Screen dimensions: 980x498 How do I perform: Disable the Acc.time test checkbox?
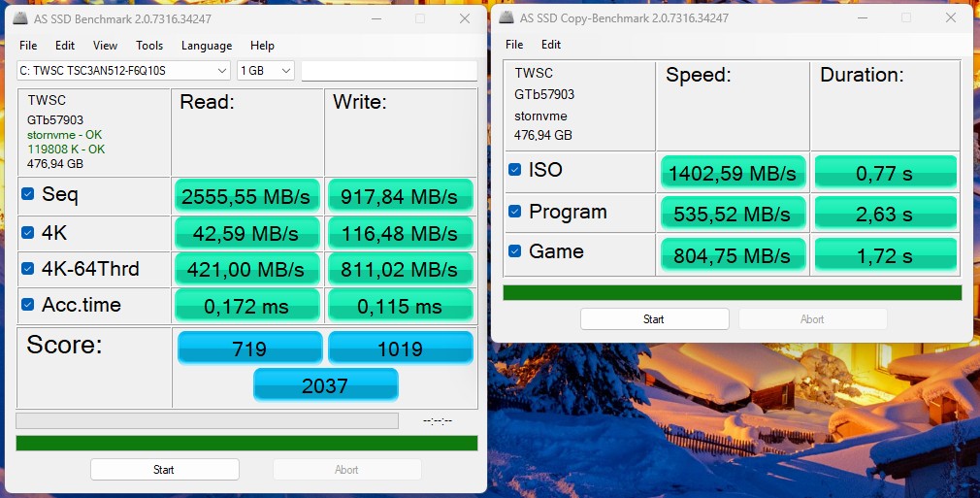pyautogui.click(x=28, y=305)
